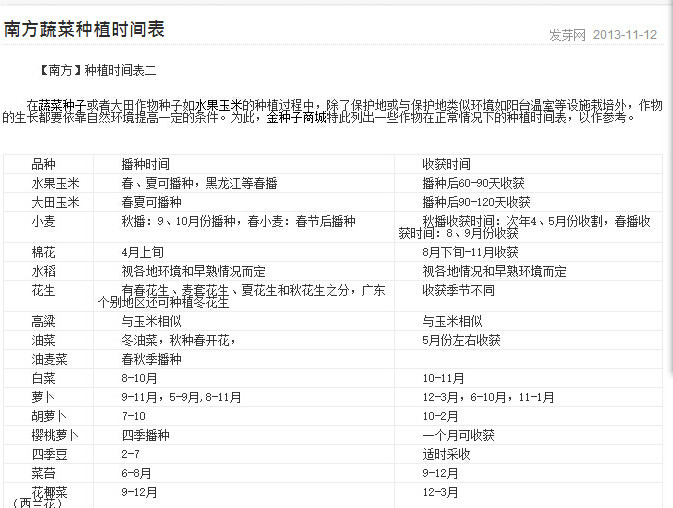Click cell 视各地情况和早熟环境而定
Screen dimensions: 673x508
(494, 271)
